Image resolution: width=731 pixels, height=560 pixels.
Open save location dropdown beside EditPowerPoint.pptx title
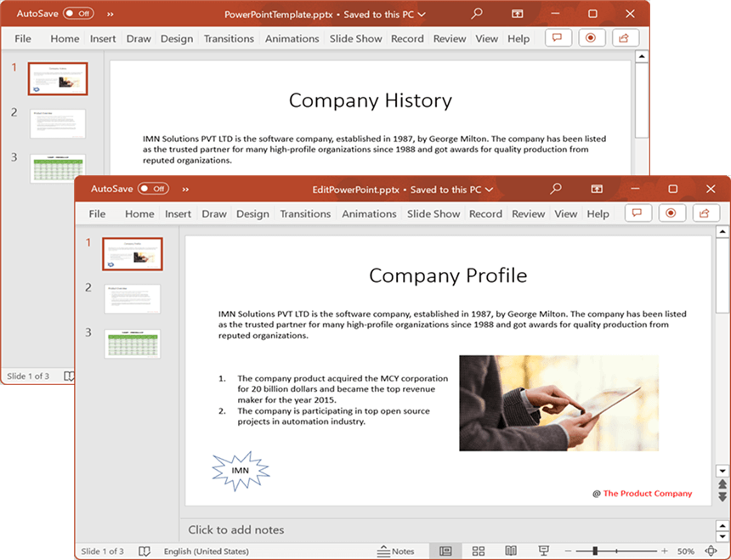point(489,189)
